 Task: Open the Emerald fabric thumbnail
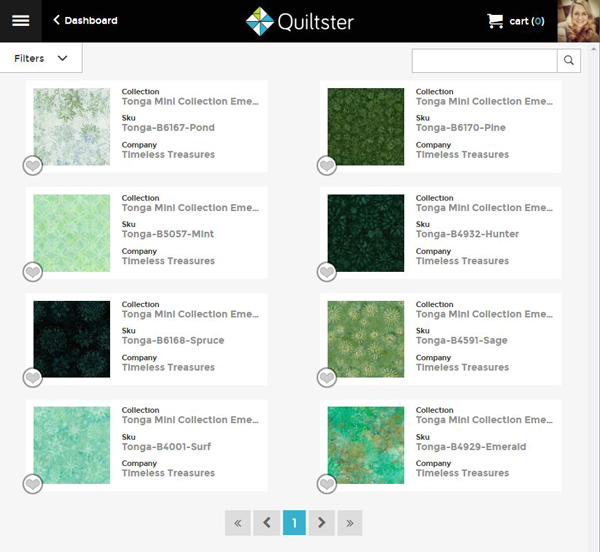366,445
